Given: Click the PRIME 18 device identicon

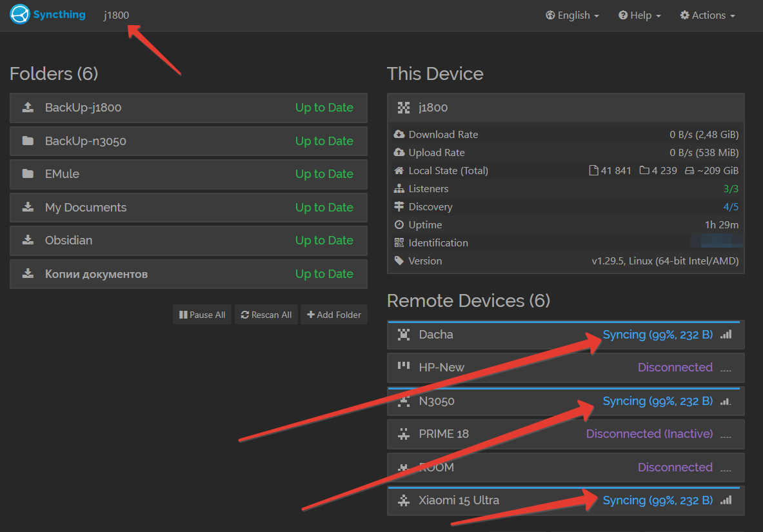Looking at the screenshot, I should tap(403, 434).
